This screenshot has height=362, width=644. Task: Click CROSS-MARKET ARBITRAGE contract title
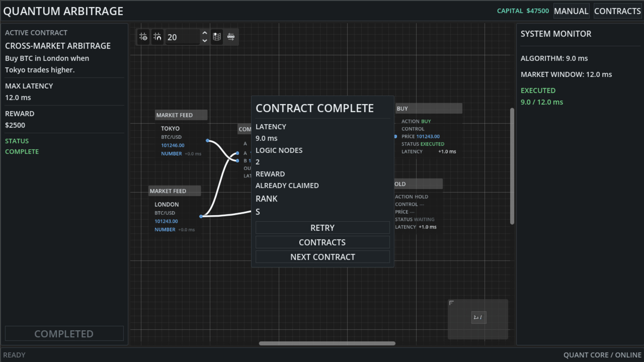click(x=58, y=46)
